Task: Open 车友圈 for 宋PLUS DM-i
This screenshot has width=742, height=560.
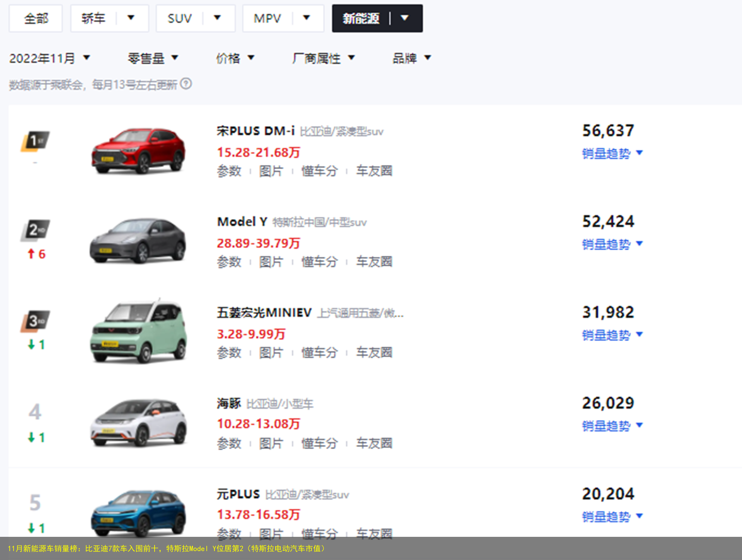Action: [374, 171]
